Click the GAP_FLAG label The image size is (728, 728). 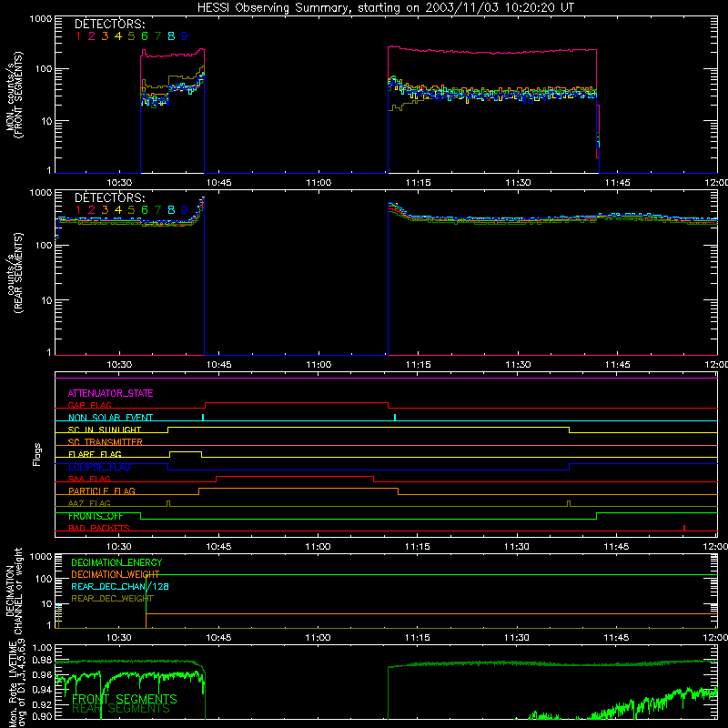[x=89, y=405]
